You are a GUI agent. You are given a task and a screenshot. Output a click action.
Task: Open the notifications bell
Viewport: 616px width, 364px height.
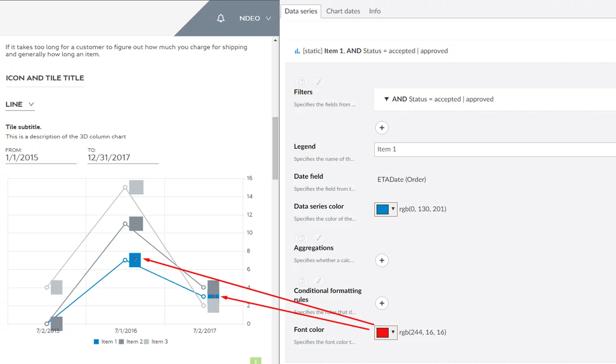(x=221, y=18)
